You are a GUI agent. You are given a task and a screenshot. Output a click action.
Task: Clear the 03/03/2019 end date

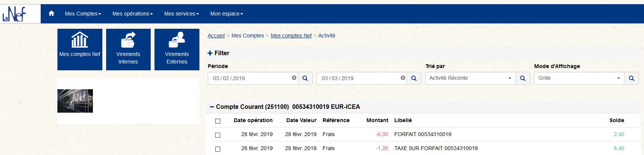point(403,78)
